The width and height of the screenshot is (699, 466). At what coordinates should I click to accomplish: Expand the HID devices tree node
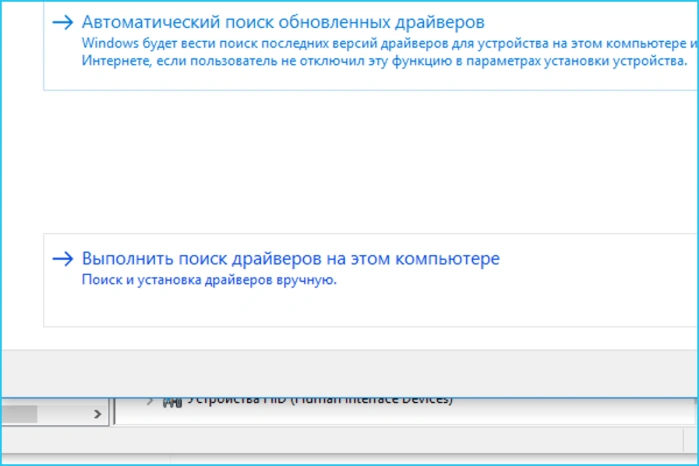point(150,401)
